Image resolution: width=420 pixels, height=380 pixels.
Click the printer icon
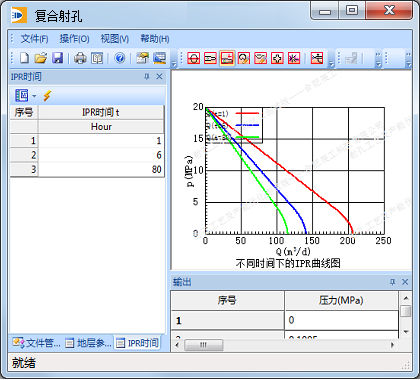[80, 58]
